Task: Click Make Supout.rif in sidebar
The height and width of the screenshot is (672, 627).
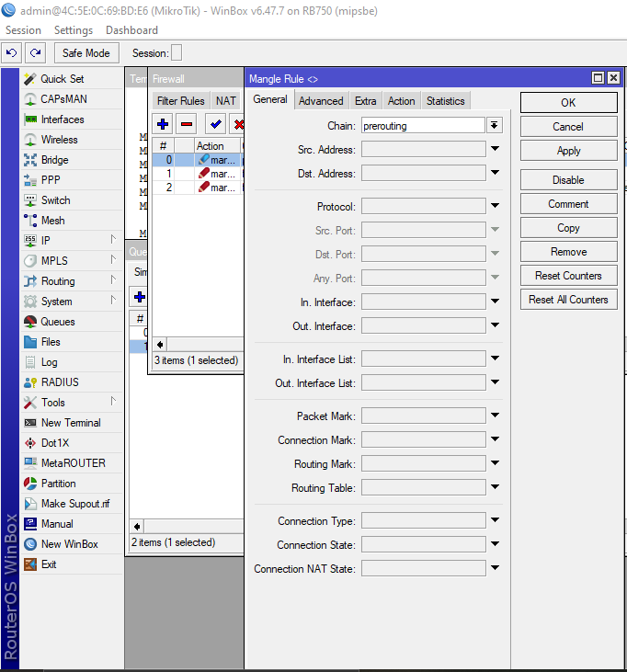Action: 71,504
